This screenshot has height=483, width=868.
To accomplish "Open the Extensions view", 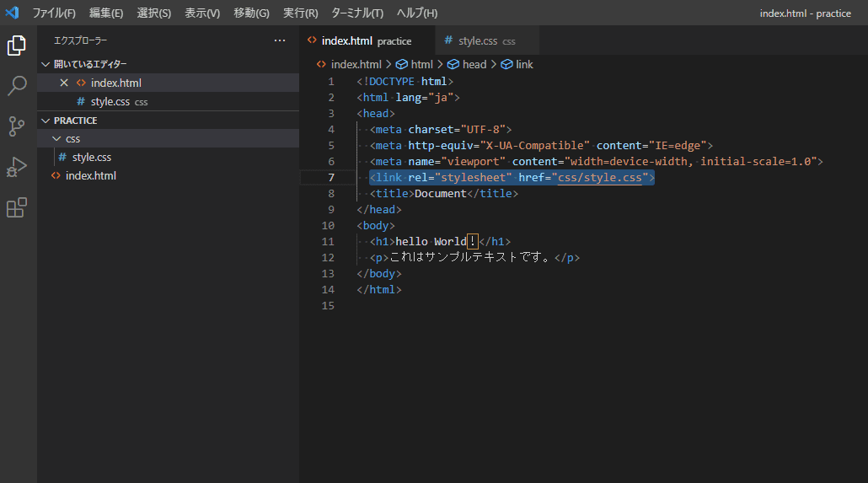I will (x=17, y=207).
